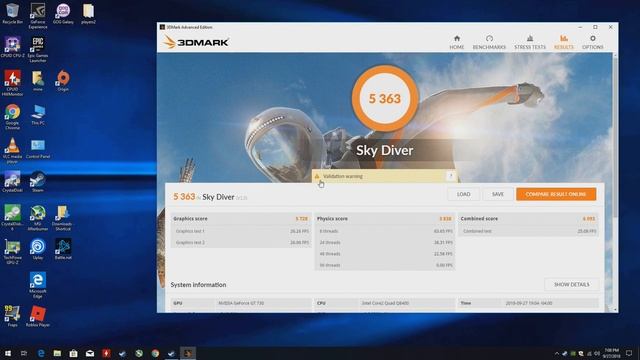Click the LOAD button
The height and width of the screenshot is (360, 640).
click(463, 194)
